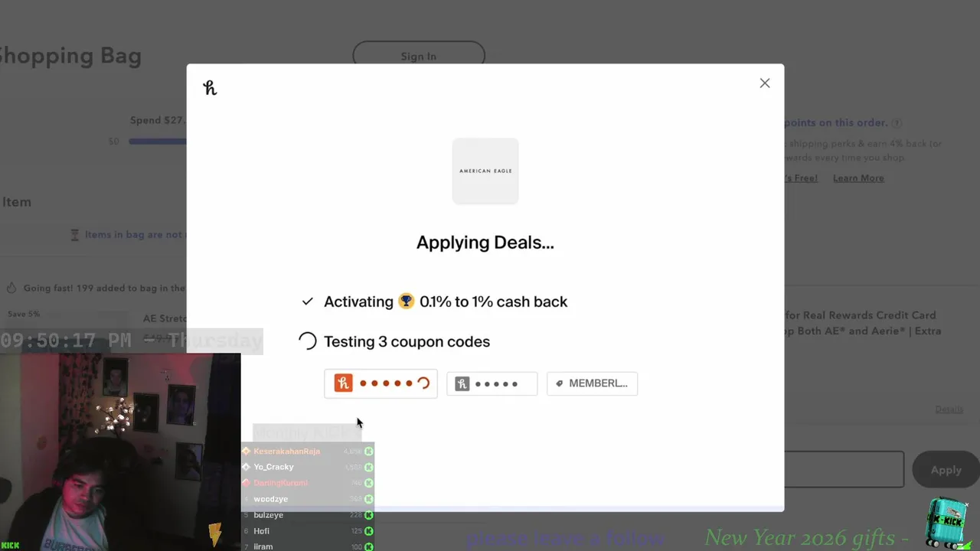Click the KICK logo at the webcam corner
This screenshot has height=551, width=980.
click(10, 545)
